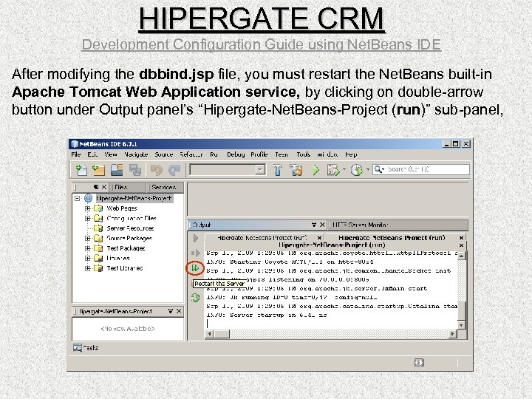Image resolution: width=532 pixels, height=399 pixels.
Task: Close the Projects panel
Action: coord(104,187)
